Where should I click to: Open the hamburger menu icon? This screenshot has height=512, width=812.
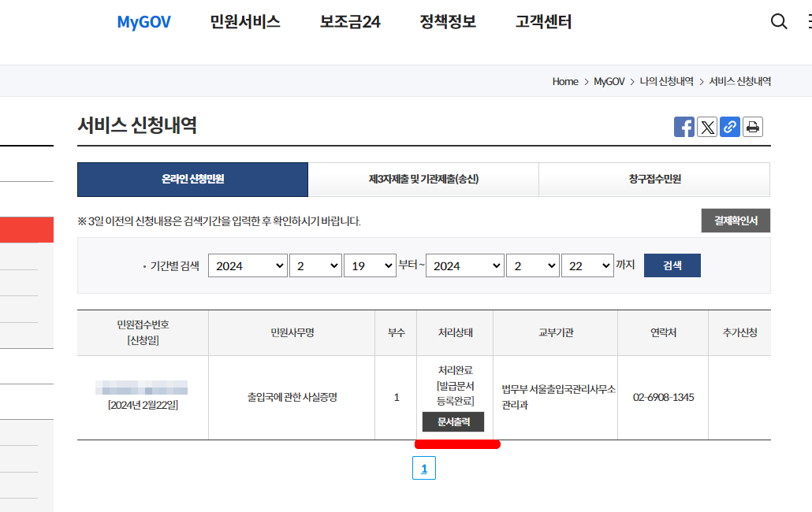click(x=806, y=22)
